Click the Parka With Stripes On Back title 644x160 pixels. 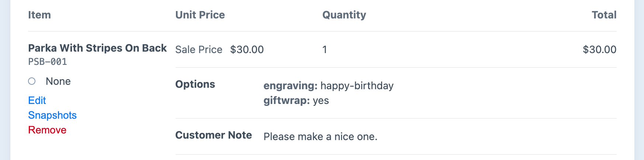97,48
